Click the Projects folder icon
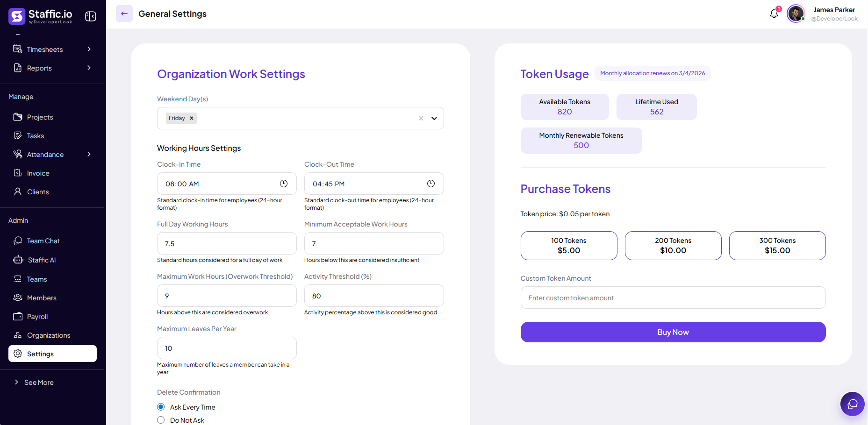This screenshot has height=425, width=868. [x=18, y=117]
